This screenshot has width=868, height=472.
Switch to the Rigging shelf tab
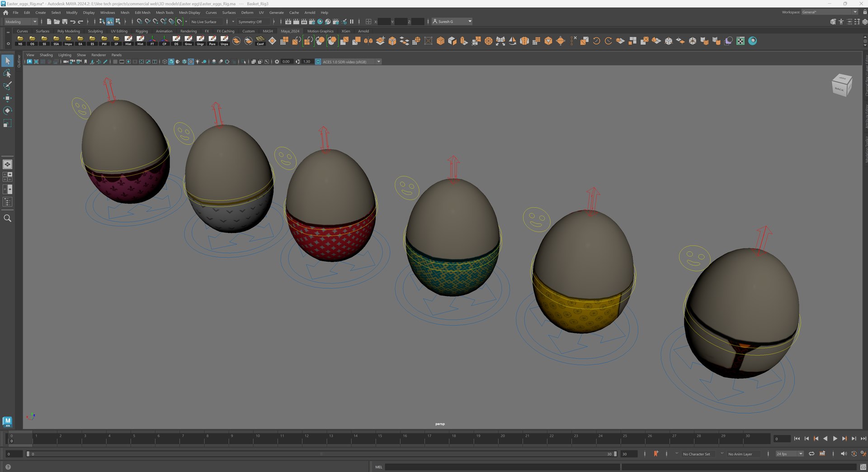[x=142, y=31]
